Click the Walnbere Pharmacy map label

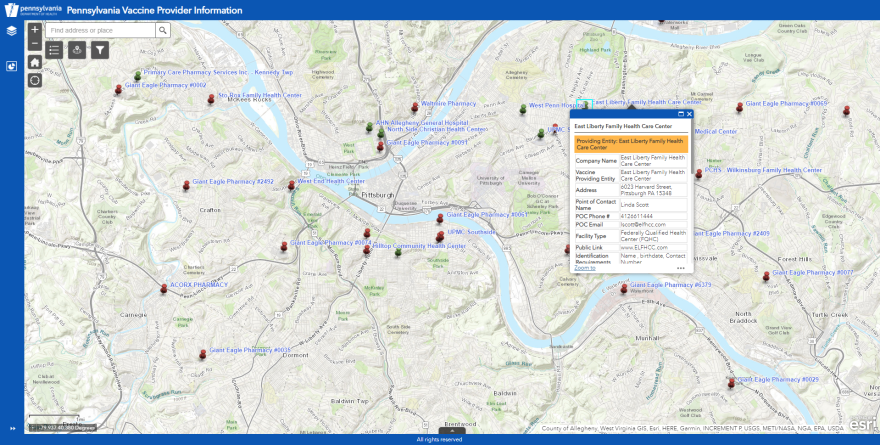click(x=448, y=103)
